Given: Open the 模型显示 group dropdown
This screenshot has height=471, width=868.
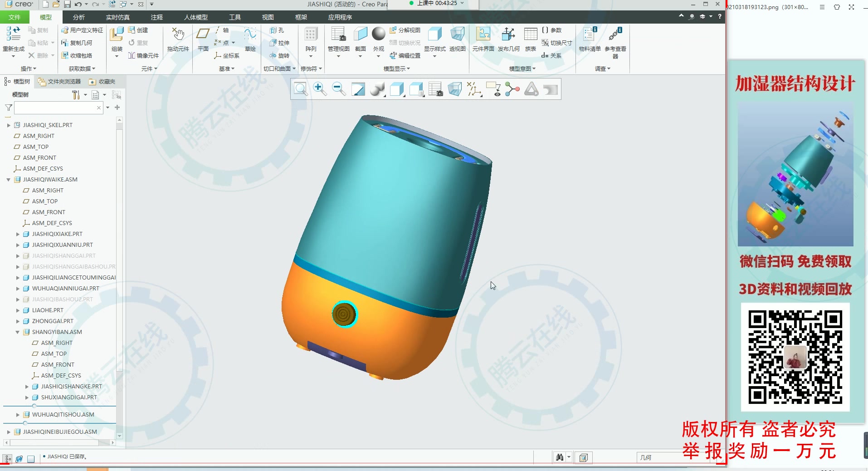Looking at the screenshot, I should point(397,69).
